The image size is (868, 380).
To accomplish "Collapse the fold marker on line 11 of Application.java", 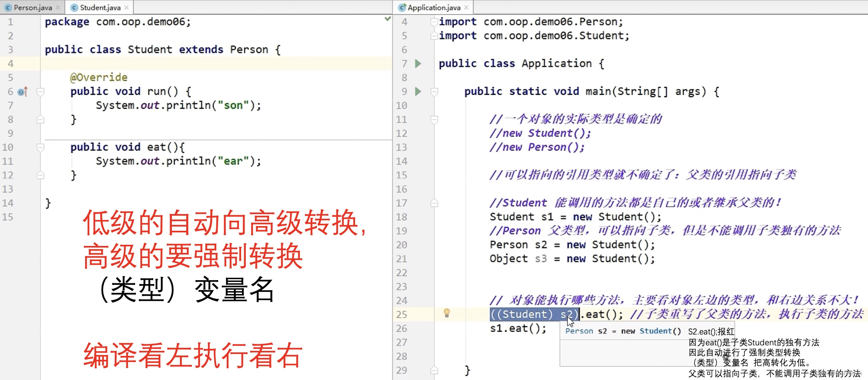I will 434,119.
